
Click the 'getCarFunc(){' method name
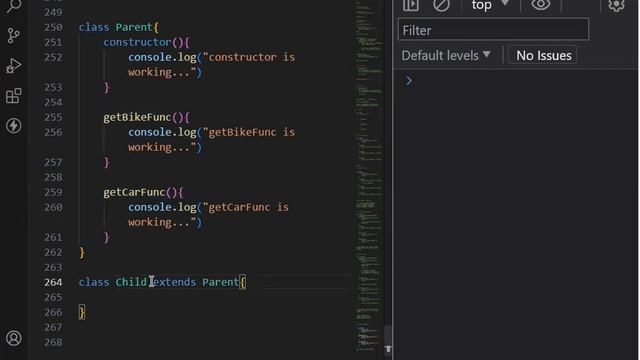(143, 192)
